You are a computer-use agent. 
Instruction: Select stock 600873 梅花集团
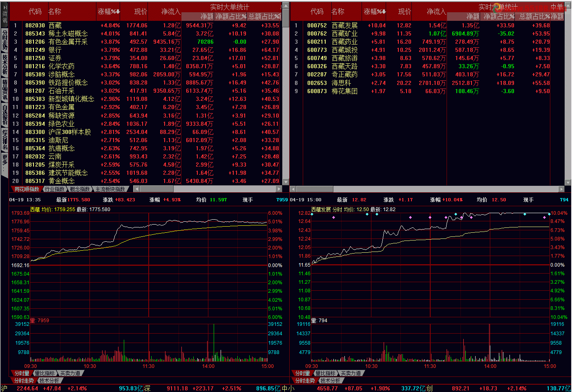427,91
